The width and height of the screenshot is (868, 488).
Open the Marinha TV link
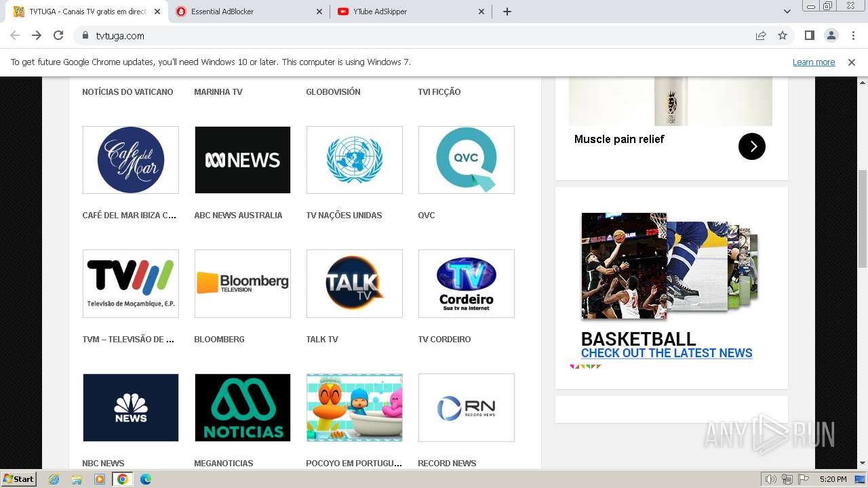coord(218,91)
